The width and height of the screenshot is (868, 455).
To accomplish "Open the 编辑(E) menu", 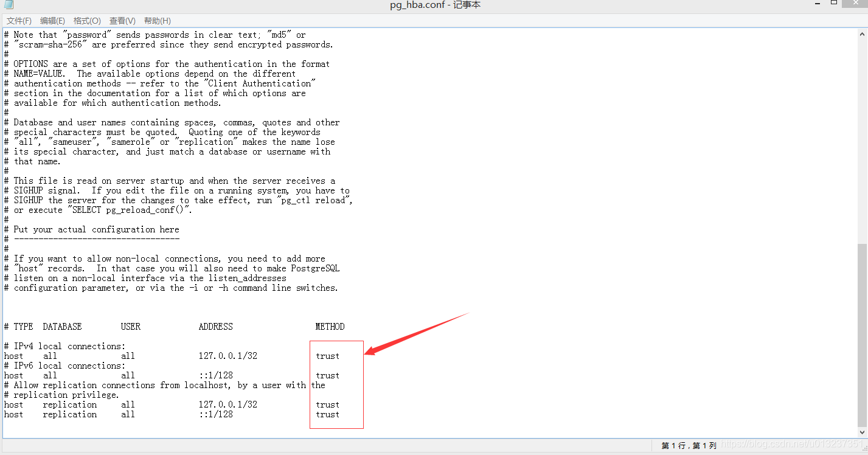I will coord(52,21).
